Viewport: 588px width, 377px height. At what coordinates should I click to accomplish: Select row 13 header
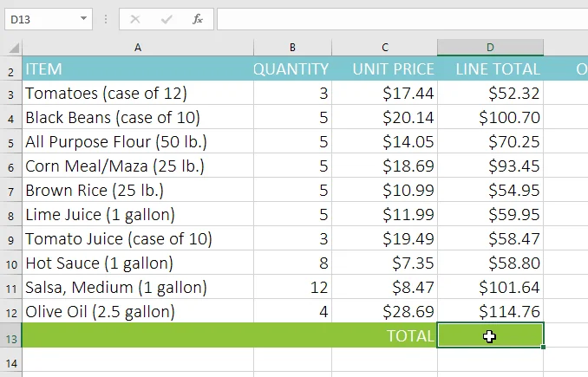pos(11,335)
